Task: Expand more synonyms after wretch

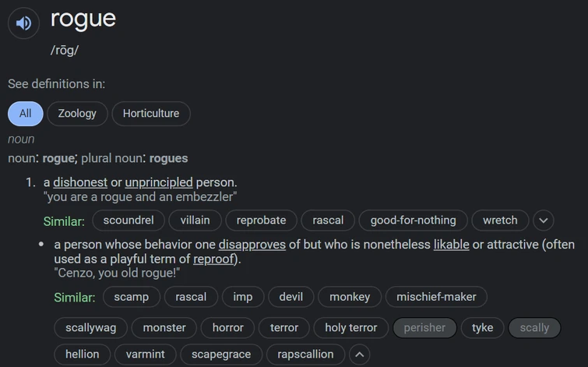Action: (544, 221)
